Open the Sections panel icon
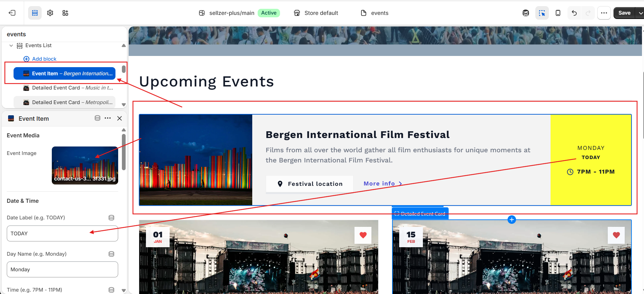The height and width of the screenshot is (294, 644). (35, 13)
